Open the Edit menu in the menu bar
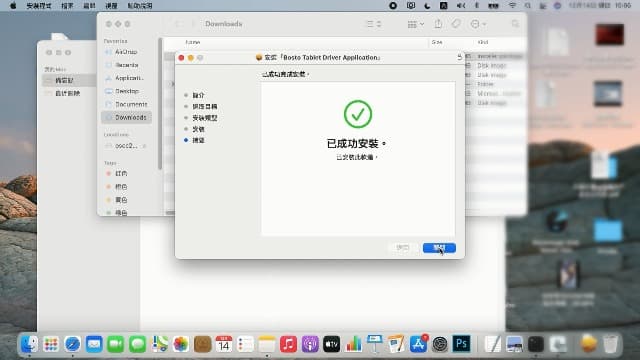Screen dimensions: 640x360 (x=89, y=6)
